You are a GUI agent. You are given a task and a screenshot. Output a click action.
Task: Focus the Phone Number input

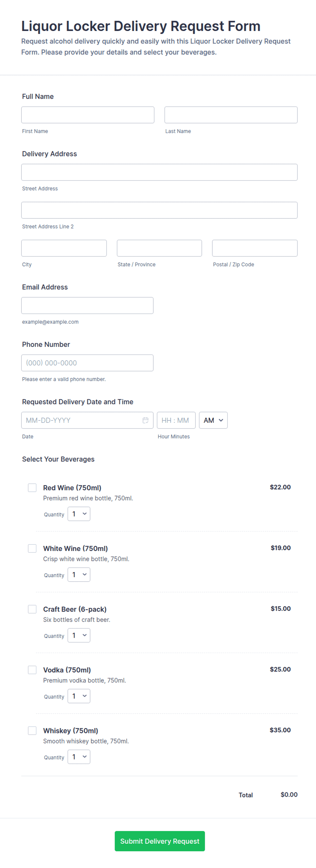click(x=87, y=363)
